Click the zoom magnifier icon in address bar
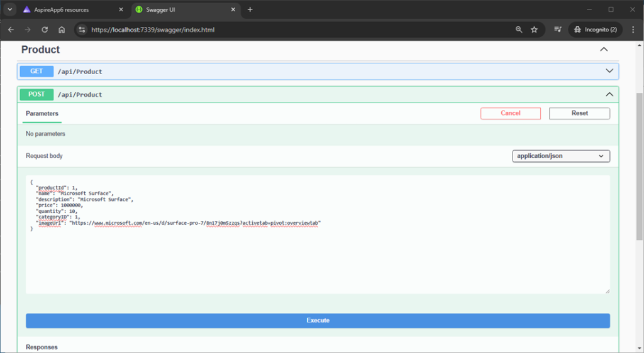 tap(519, 30)
